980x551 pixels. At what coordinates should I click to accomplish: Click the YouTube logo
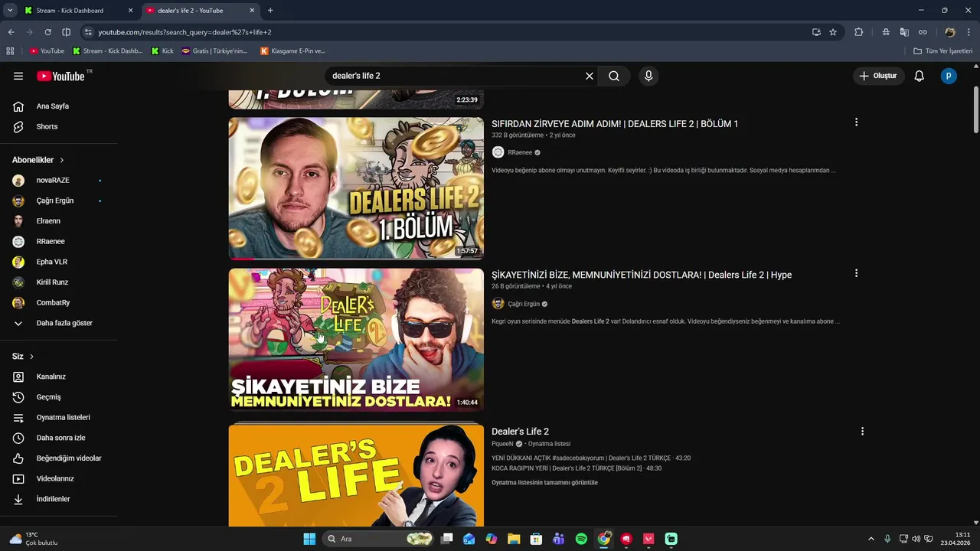pos(60,76)
